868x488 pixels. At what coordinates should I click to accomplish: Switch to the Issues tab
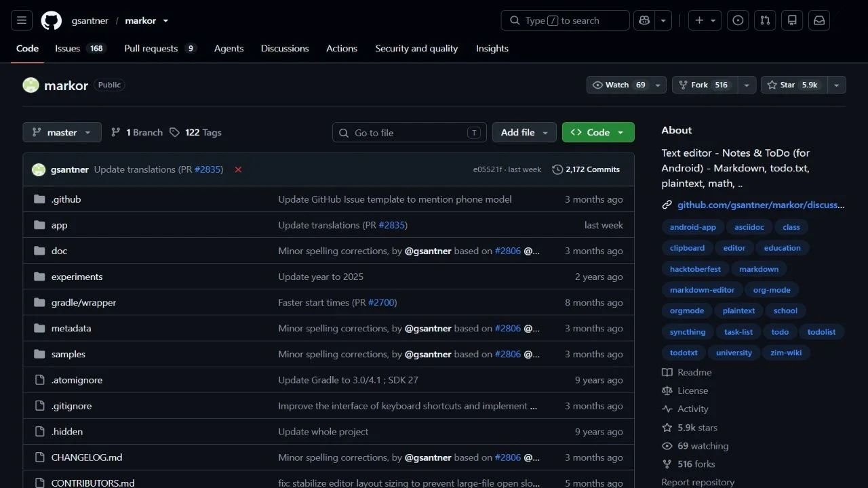click(x=81, y=48)
